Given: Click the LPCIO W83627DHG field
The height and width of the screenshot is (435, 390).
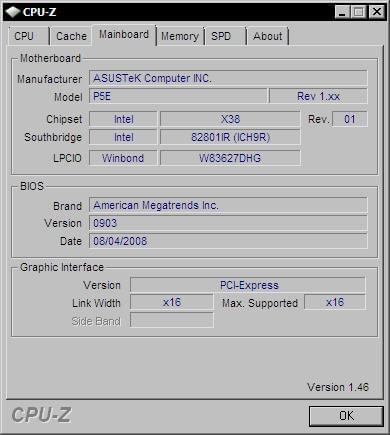Looking at the screenshot, I should (x=230, y=158).
